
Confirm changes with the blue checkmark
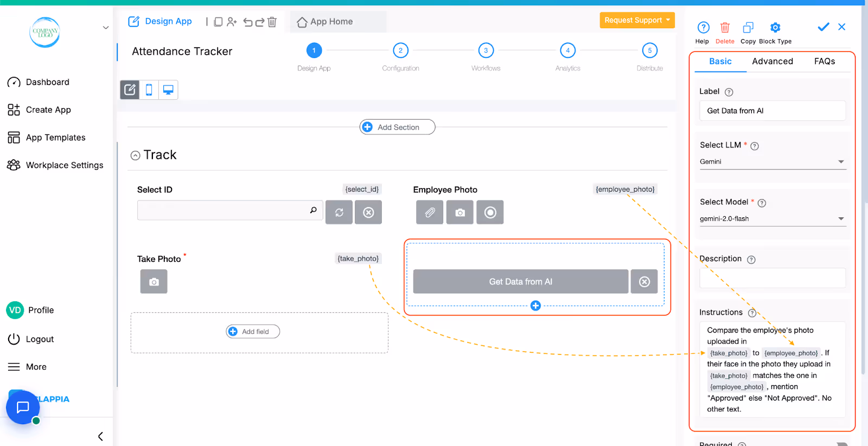pyautogui.click(x=824, y=27)
